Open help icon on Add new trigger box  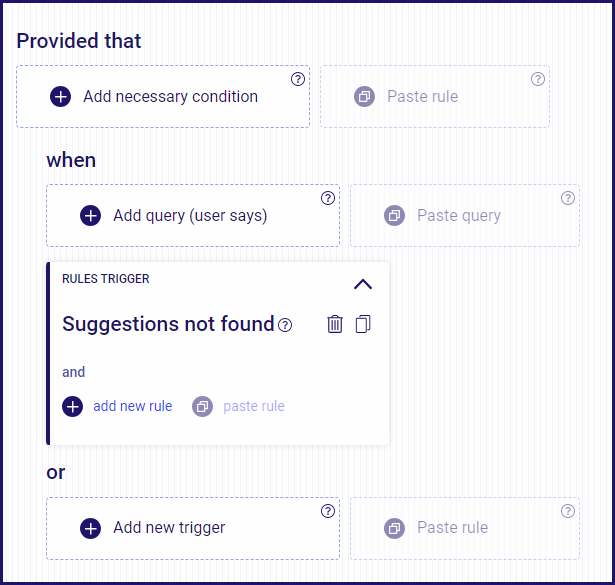point(328,511)
